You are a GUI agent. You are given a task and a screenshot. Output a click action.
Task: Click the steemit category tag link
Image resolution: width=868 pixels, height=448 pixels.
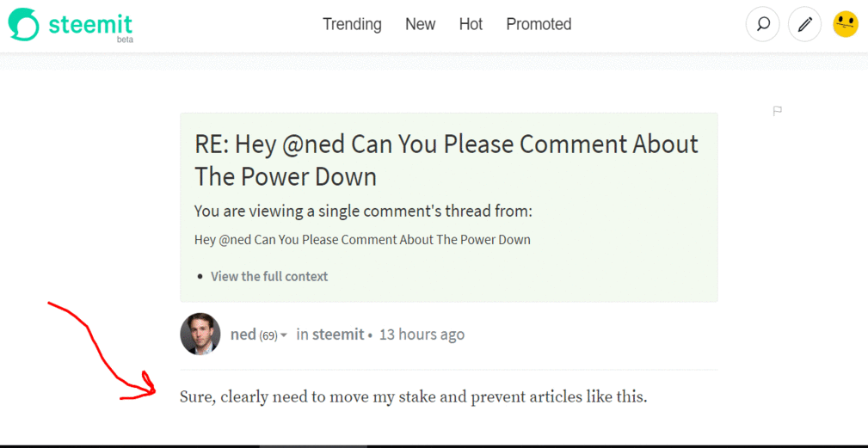338,334
